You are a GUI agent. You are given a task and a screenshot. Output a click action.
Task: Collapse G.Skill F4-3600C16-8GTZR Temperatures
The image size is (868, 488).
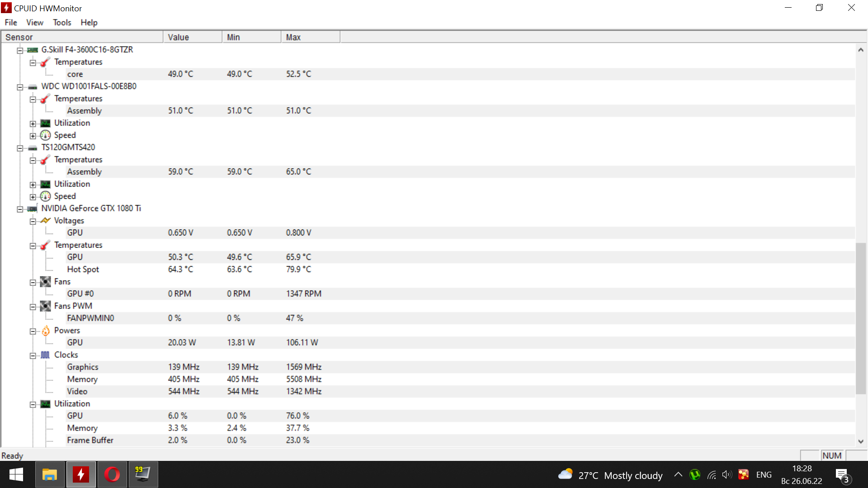pyautogui.click(x=33, y=63)
